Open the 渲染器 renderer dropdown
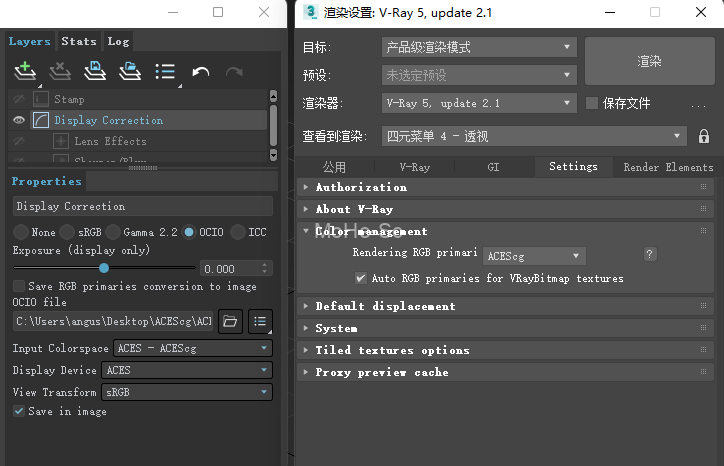This screenshot has height=466, width=724. 479,103
